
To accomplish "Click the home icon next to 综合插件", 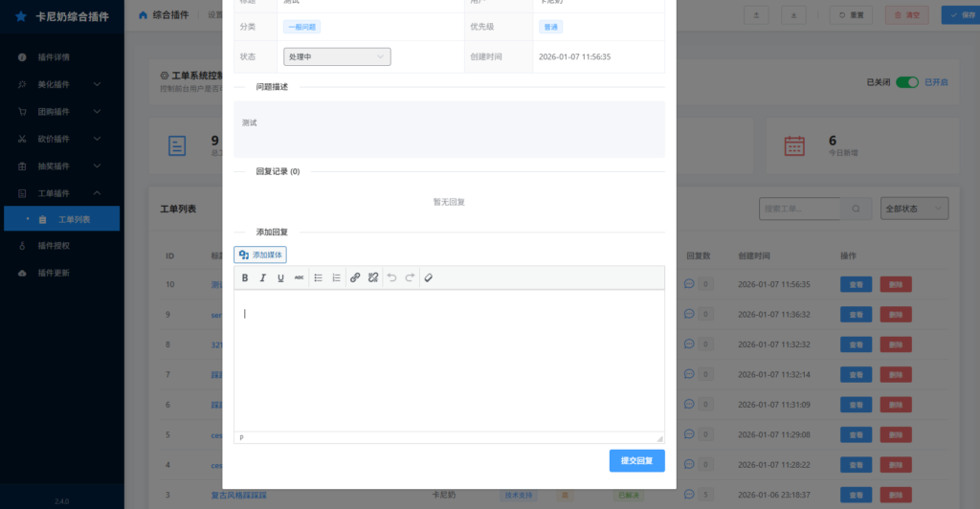I will (x=144, y=15).
